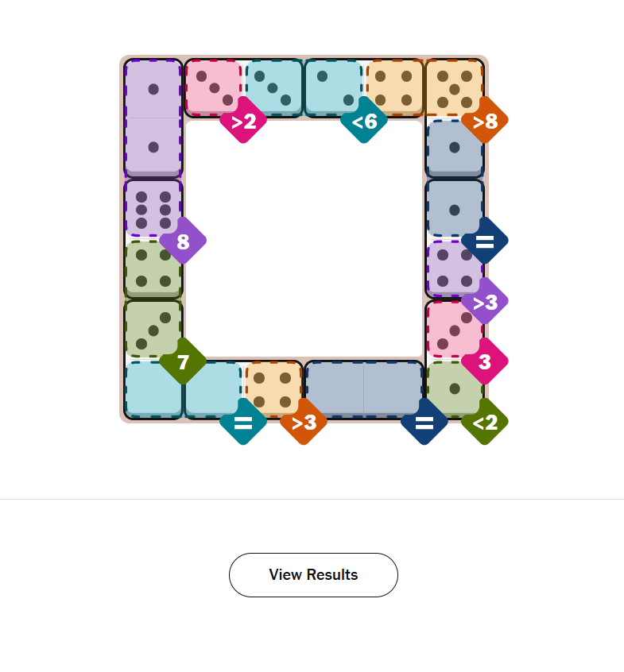Click the teal "<6" constraint badge
This screenshot has height=672, width=624.
[x=364, y=121]
